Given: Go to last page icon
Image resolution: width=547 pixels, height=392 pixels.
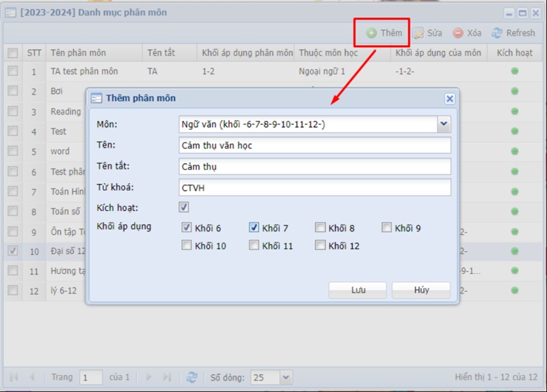Looking at the screenshot, I should click(167, 377).
